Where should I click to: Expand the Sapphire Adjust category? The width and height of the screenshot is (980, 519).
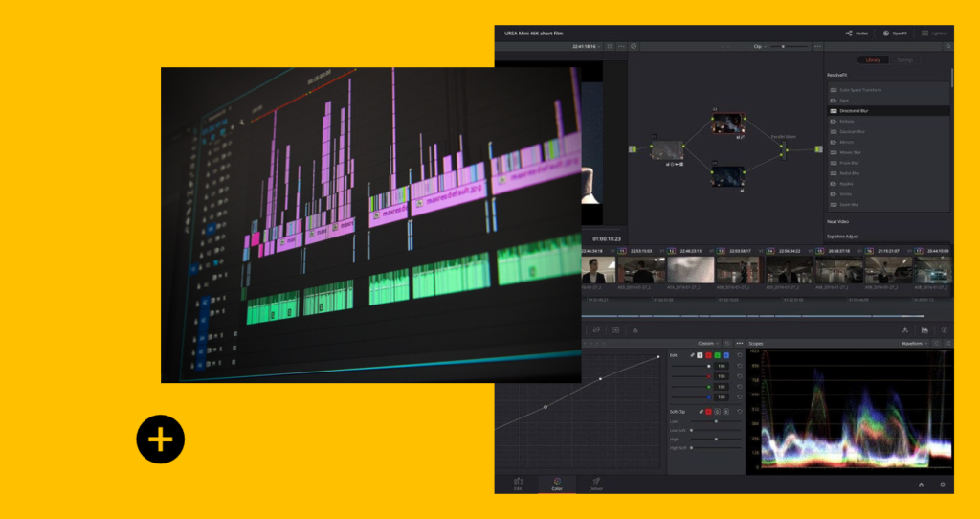842,237
